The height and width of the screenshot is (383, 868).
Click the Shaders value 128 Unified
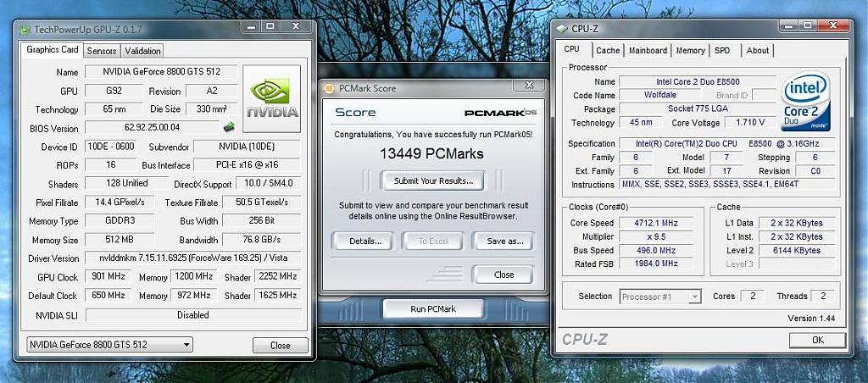point(127,183)
